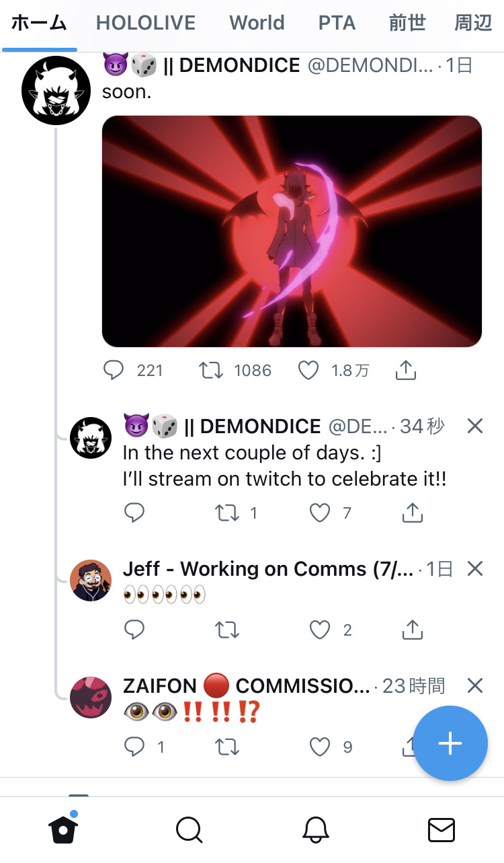
Task: Switch to the HOLOLIVE tab
Action: 146,24
